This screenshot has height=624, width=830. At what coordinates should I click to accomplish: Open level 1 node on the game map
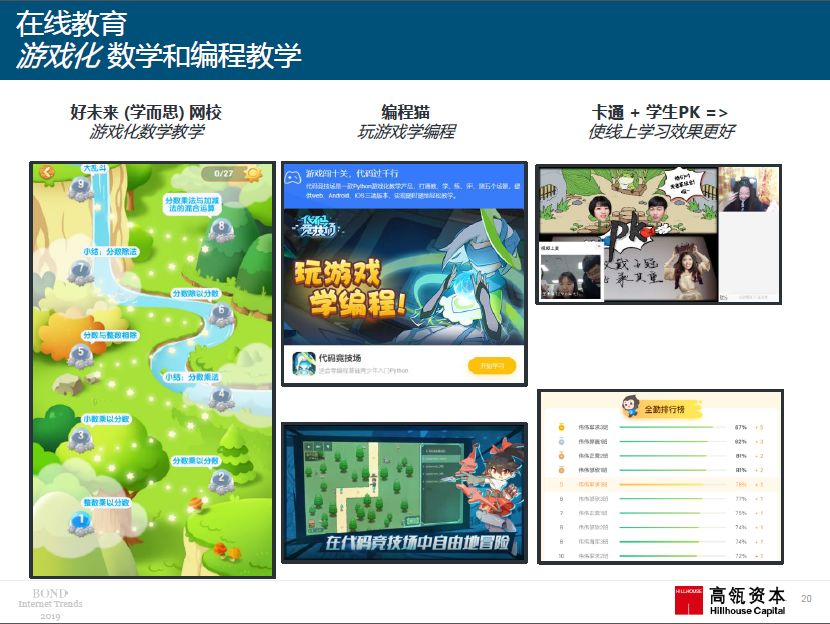point(81,523)
